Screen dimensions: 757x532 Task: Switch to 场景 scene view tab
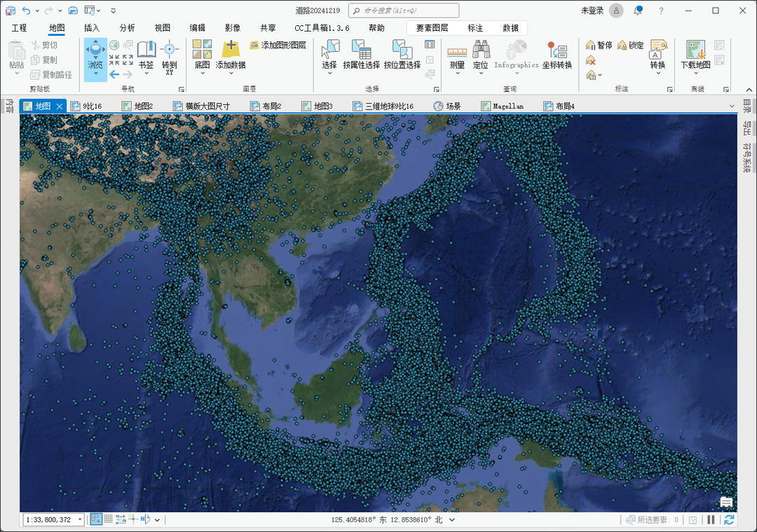[447, 107]
